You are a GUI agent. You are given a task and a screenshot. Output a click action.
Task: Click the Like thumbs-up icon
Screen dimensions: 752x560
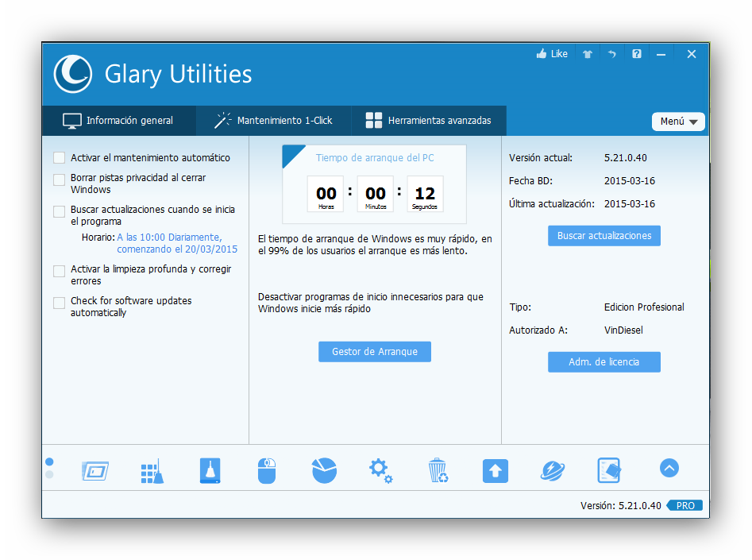tap(542, 54)
